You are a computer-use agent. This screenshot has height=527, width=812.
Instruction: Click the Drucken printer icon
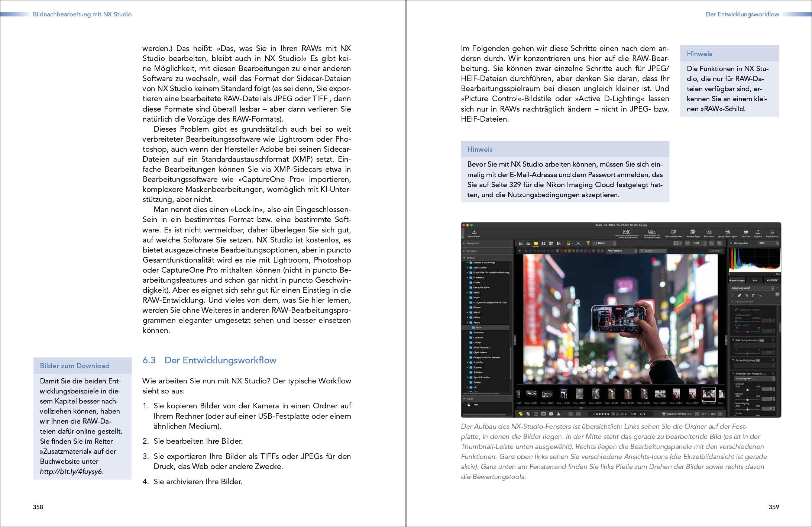point(746,232)
